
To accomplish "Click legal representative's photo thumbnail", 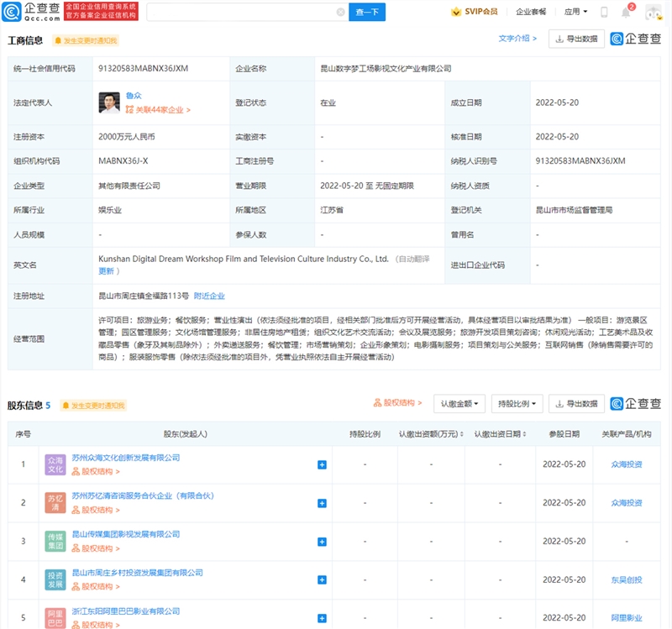I will pos(109,102).
